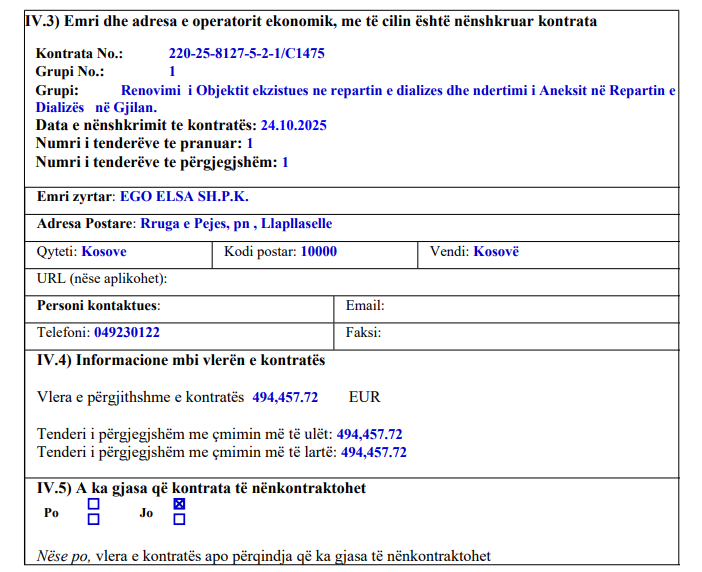The width and height of the screenshot is (702, 572).
Task: Click the postal code value 10000
Action: 319,252
